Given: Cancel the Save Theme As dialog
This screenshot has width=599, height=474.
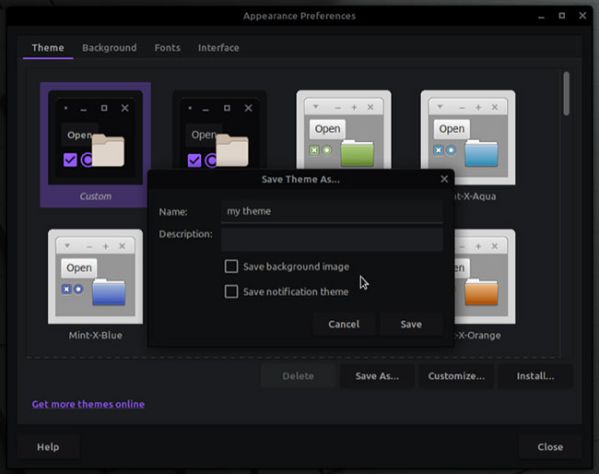Looking at the screenshot, I should coord(344,324).
